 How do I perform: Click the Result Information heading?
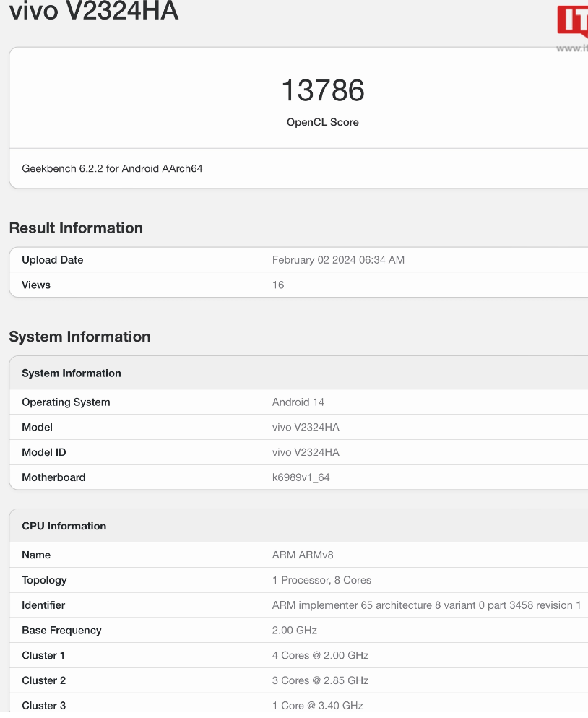pos(76,228)
